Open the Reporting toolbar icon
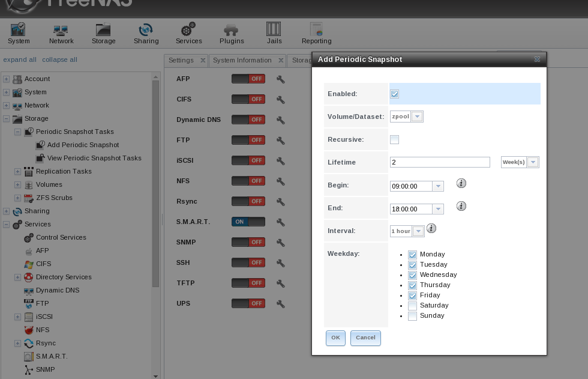588x379 pixels. pos(317,34)
